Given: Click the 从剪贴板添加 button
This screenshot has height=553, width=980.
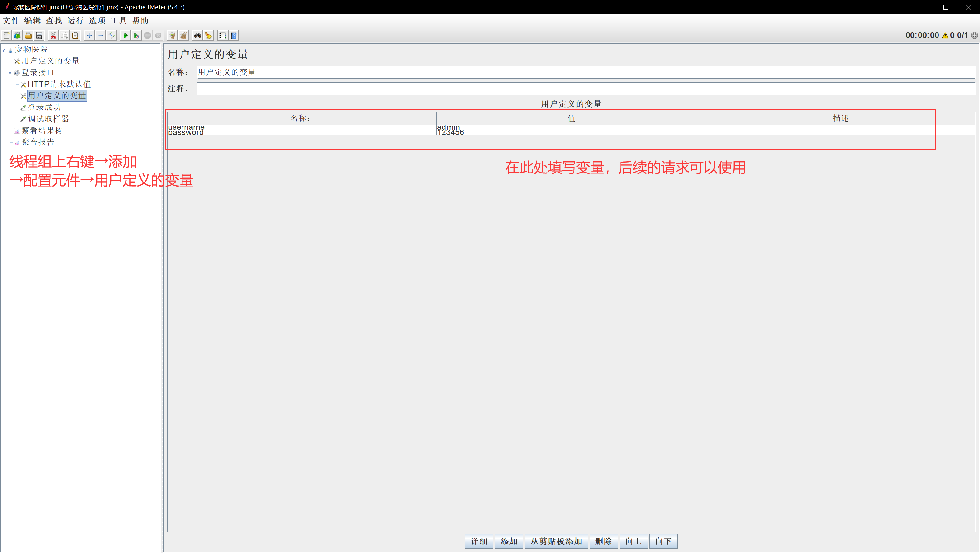Looking at the screenshot, I should click(556, 541).
